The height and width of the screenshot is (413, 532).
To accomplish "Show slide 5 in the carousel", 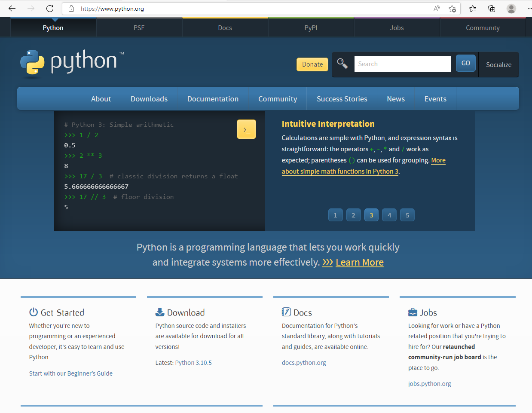I will 407,215.
